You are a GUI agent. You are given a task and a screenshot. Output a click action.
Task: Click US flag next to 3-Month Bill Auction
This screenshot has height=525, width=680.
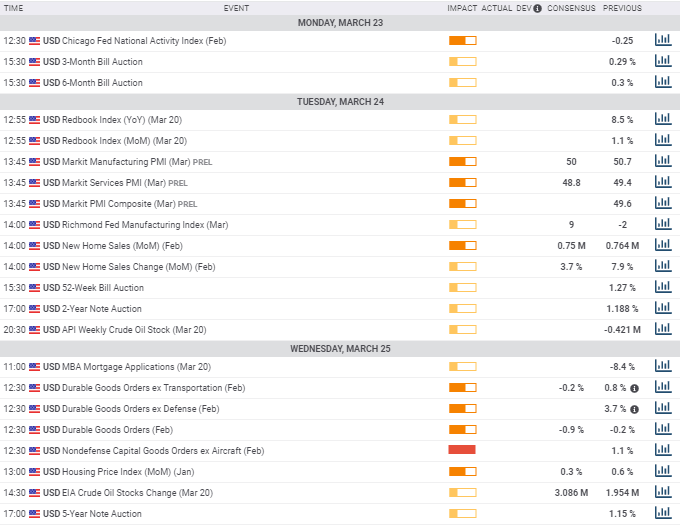pos(35,61)
